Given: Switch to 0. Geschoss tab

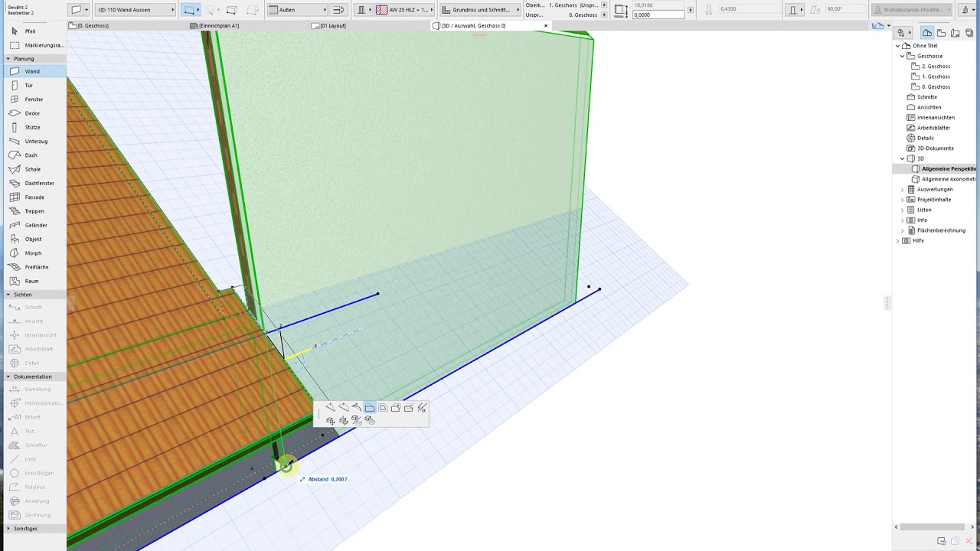Looking at the screenshot, I should tap(129, 25).
